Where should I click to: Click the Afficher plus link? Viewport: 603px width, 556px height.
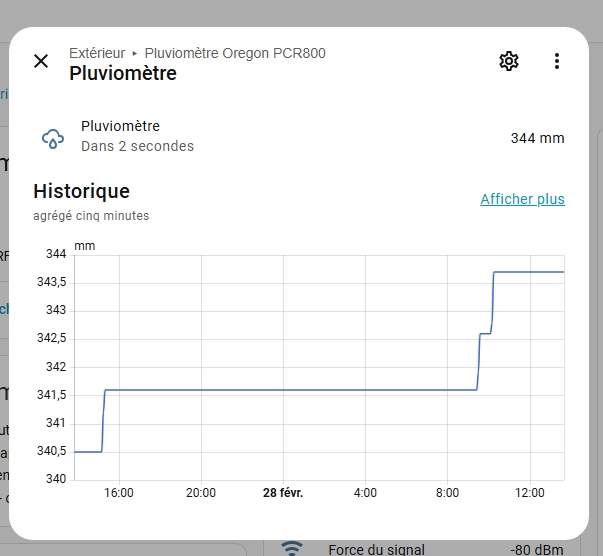pyautogui.click(x=522, y=199)
